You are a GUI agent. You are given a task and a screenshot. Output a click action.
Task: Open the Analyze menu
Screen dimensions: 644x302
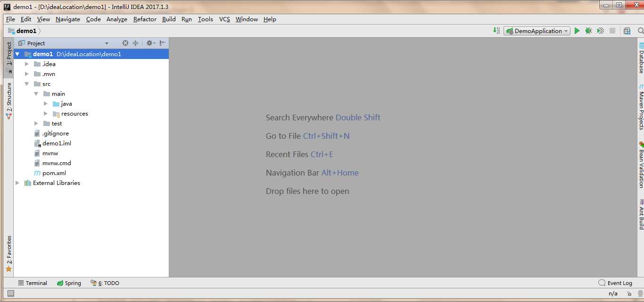coord(117,19)
